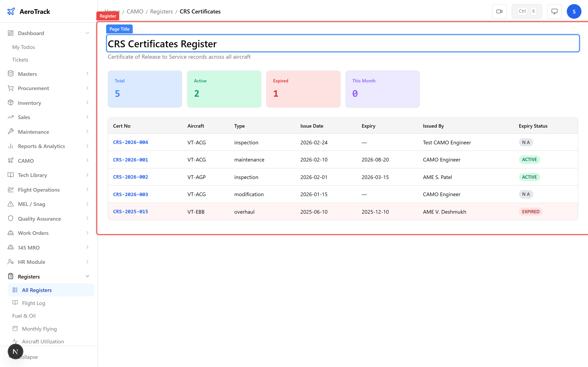Collapse the Dashboard section chevron
Screen dimensions: 588x367
(x=87, y=33)
